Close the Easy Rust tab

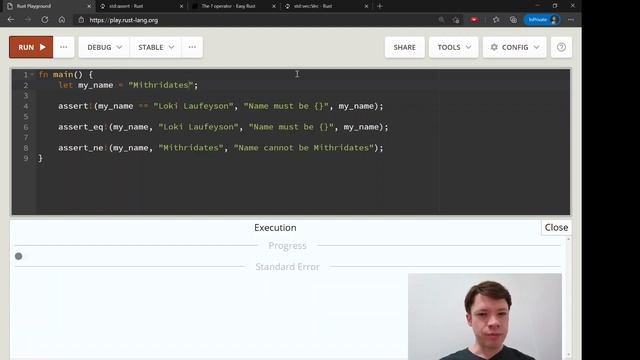click(x=273, y=6)
